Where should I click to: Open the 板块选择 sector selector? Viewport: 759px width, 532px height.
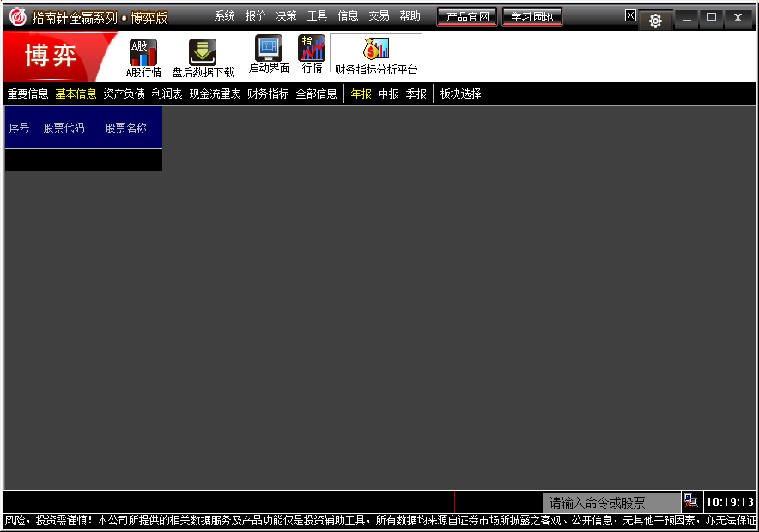(x=461, y=94)
